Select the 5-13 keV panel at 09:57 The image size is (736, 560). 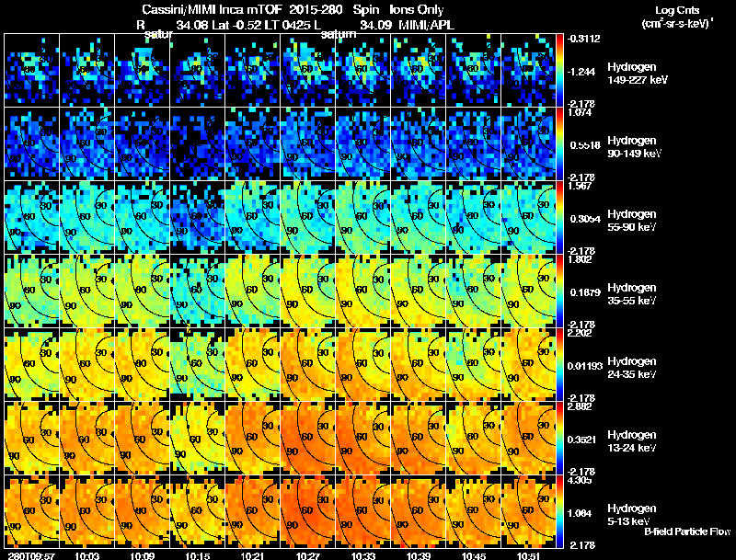tap(32, 512)
